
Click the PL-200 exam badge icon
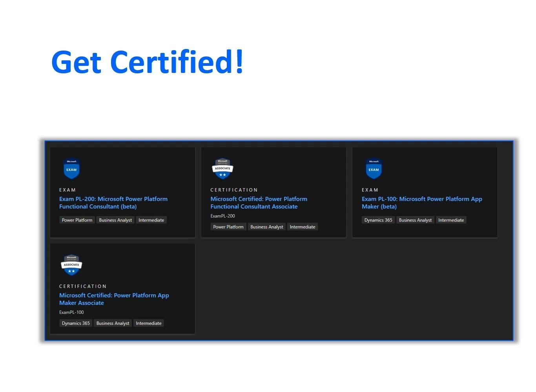point(71,168)
